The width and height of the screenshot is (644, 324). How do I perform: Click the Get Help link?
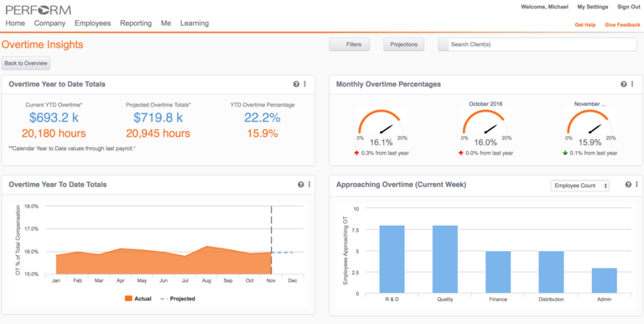pos(584,25)
